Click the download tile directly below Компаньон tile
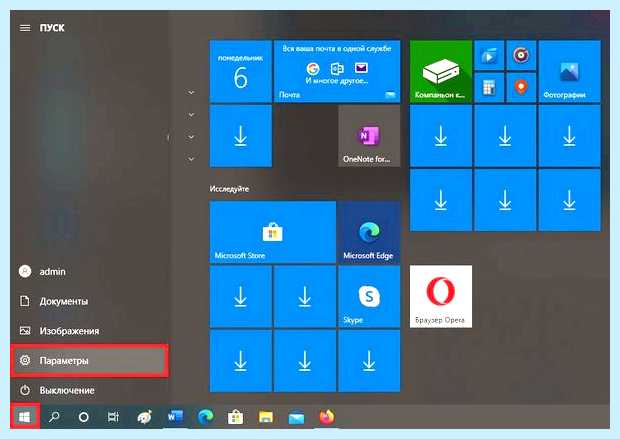The width and height of the screenshot is (620, 439). tap(441, 136)
